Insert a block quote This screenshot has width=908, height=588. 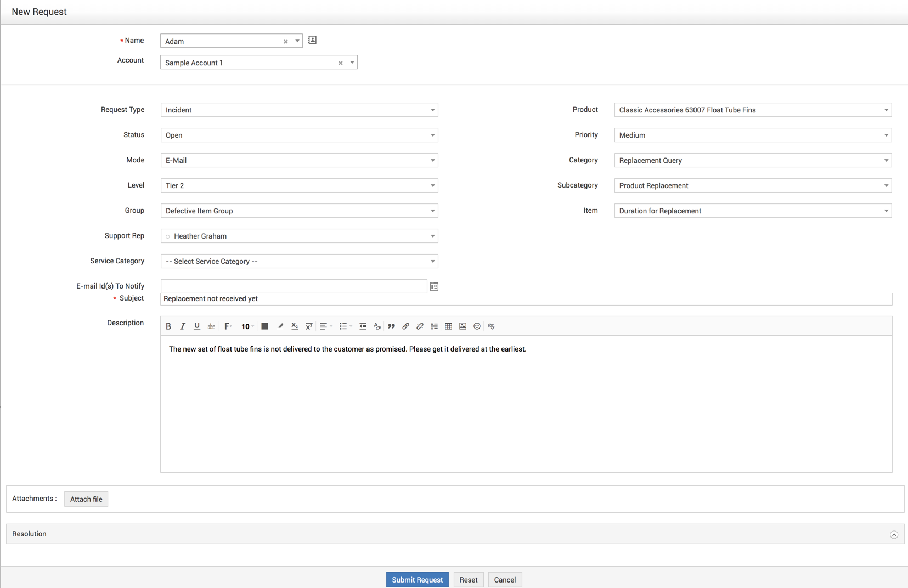coord(391,326)
